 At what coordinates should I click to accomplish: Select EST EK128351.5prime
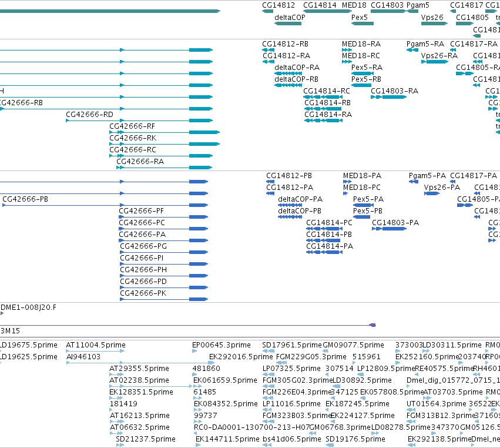tap(141, 392)
